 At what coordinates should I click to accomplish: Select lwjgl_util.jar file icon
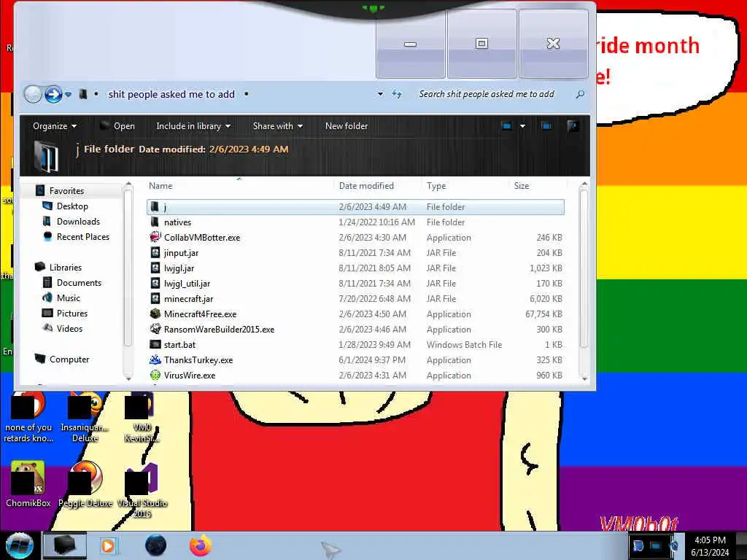click(x=155, y=283)
